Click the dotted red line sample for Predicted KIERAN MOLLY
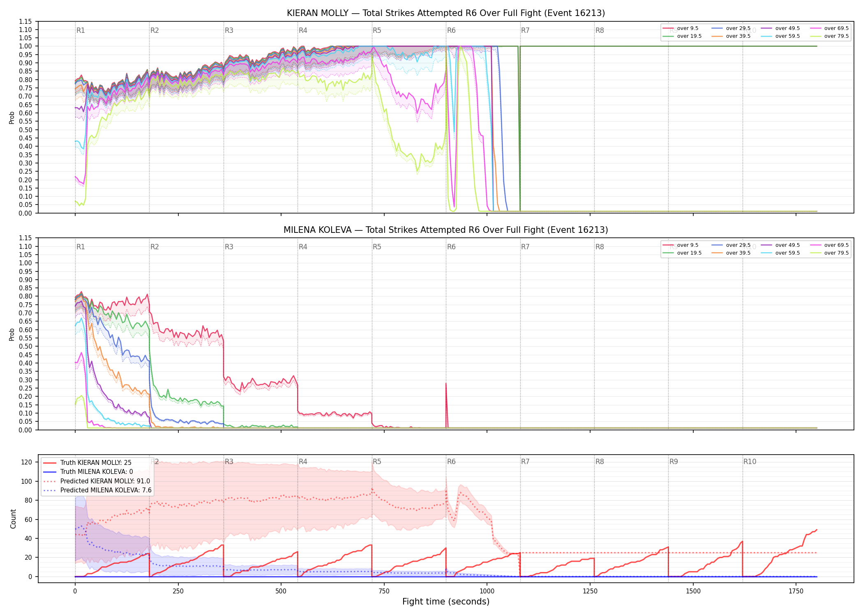Image resolution: width=863 pixels, height=616 pixels. click(50, 481)
